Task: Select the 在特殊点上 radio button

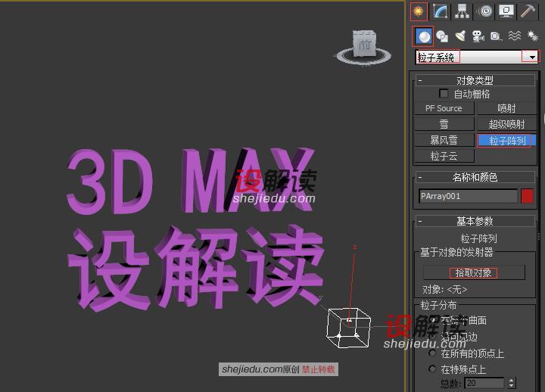Action: tap(432, 369)
